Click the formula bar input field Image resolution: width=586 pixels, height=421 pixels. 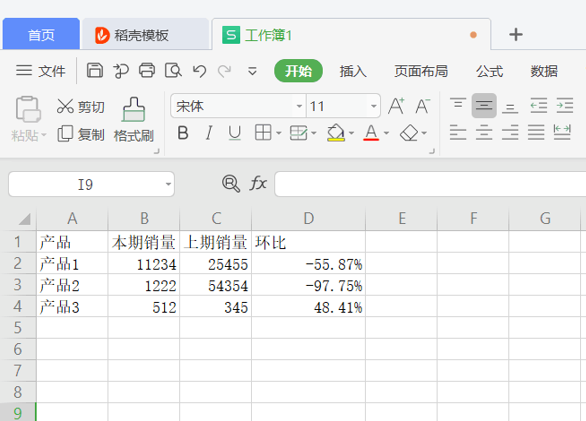coord(430,184)
